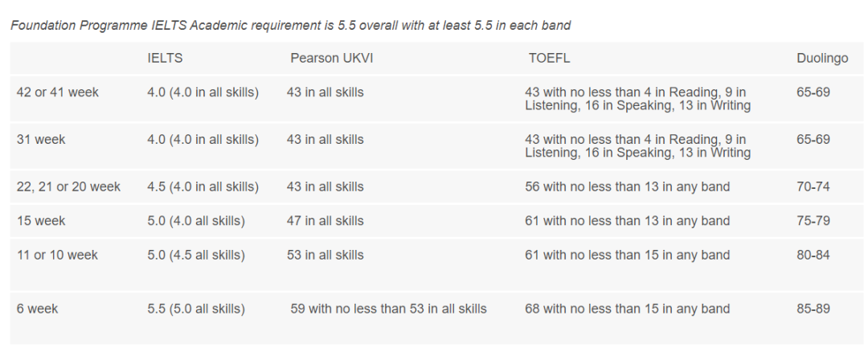Screen dimensions: 868x348
Task: Select the "15 week" row label
Action: point(41,221)
